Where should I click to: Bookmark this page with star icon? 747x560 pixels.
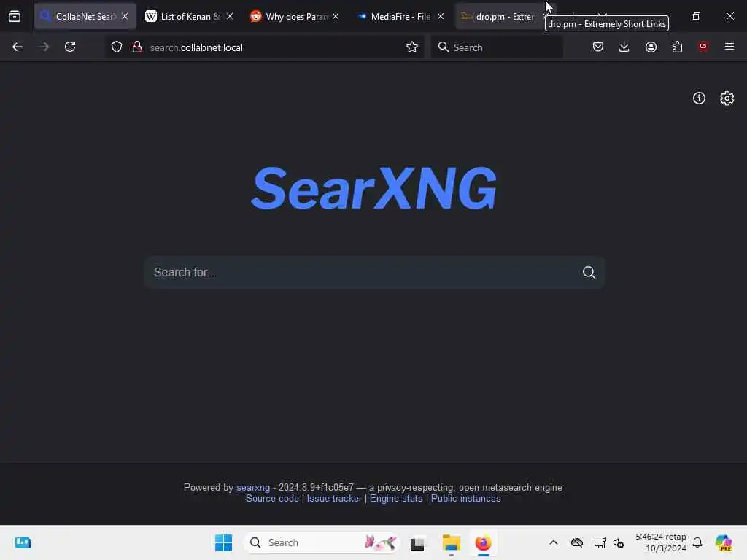pyautogui.click(x=412, y=47)
